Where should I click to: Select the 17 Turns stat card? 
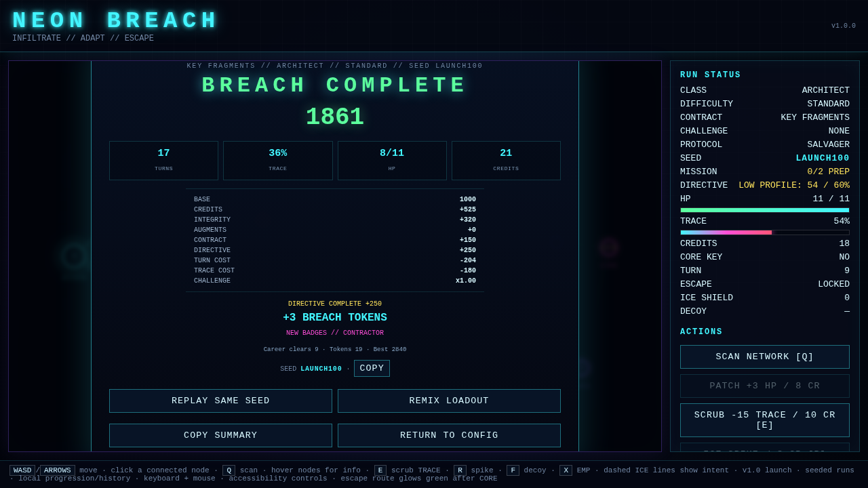(163, 161)
